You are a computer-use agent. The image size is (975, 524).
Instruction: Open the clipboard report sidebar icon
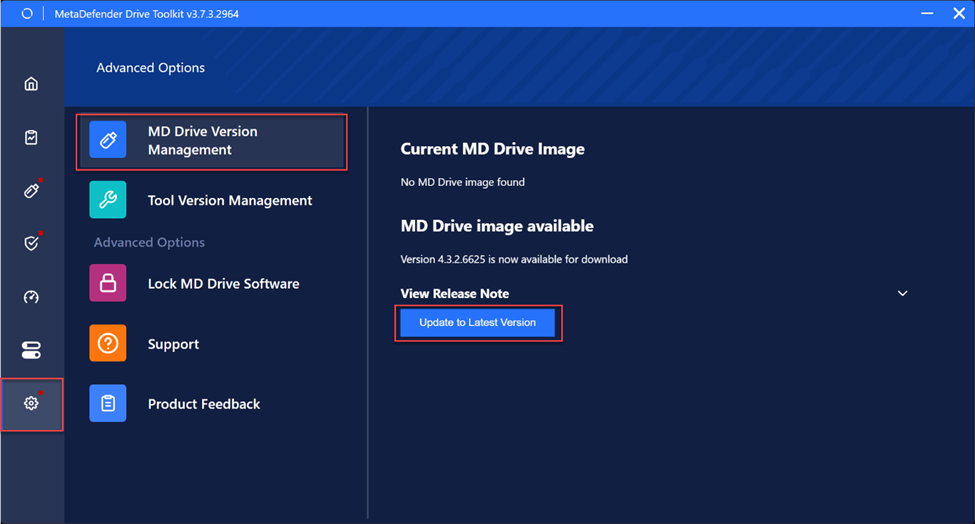(31, 137)
